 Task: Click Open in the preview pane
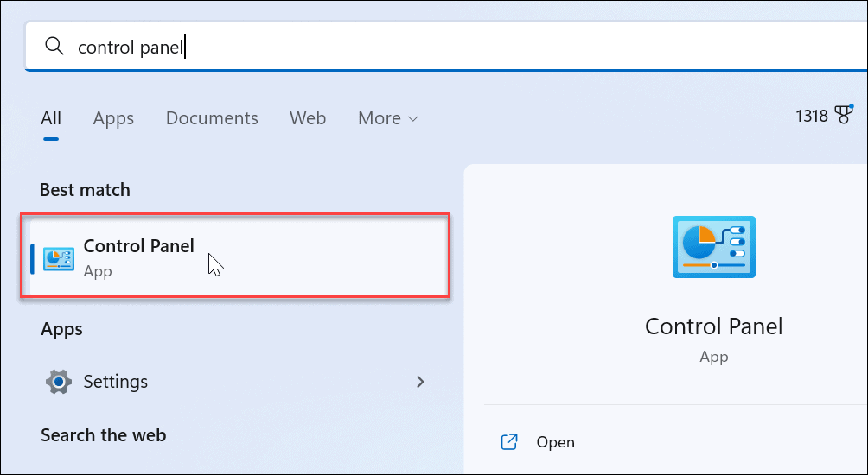555,442
